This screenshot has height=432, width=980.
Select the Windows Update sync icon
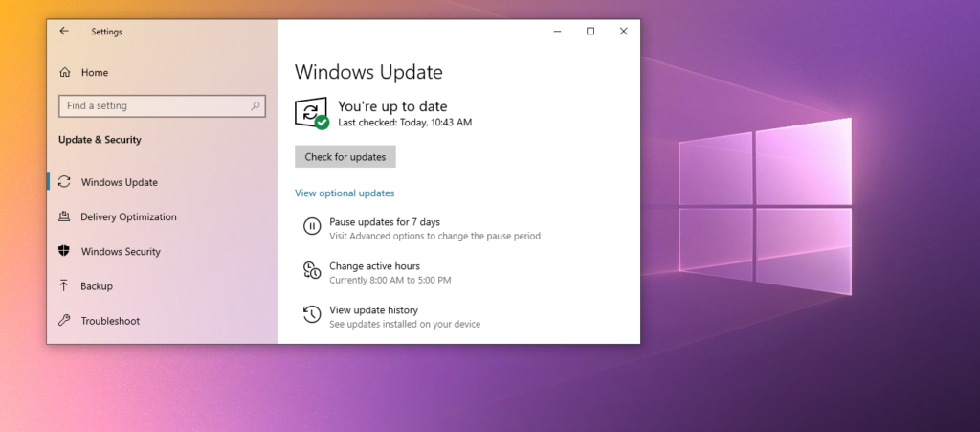click(64, 182)
